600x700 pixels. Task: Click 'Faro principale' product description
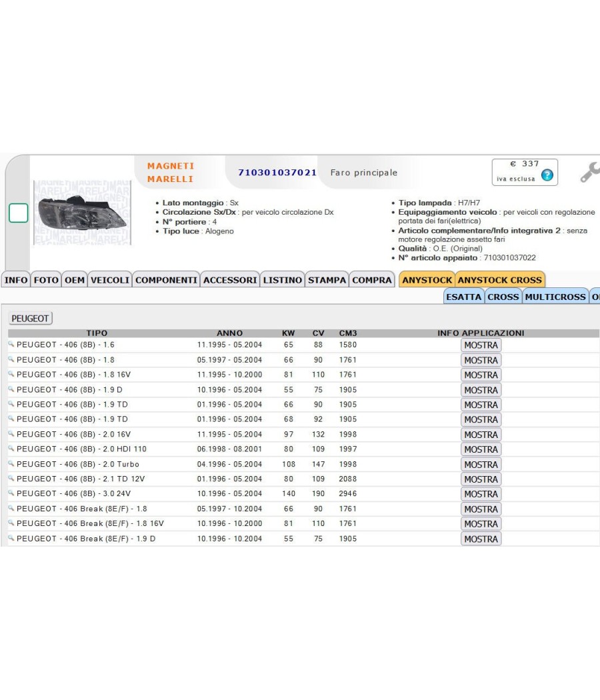point(364,172)
